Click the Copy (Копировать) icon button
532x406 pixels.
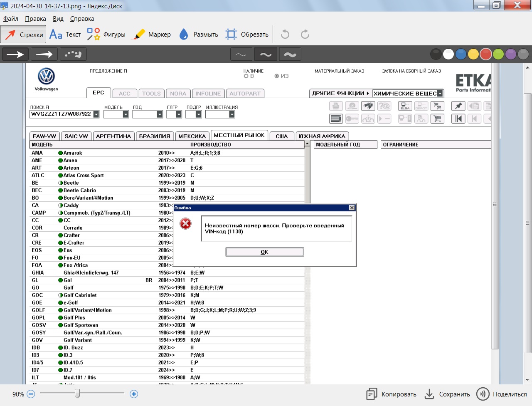coord(372,394)
